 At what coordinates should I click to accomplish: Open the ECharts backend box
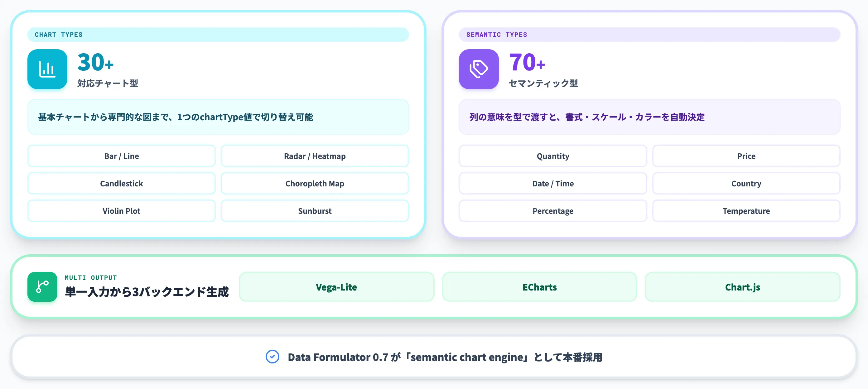[539, 287]
